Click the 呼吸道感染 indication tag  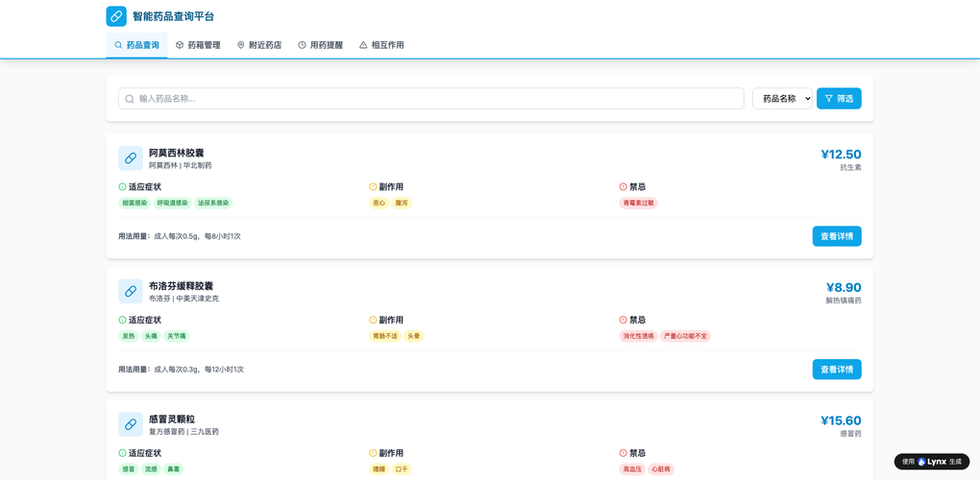[x=173, y=204]
